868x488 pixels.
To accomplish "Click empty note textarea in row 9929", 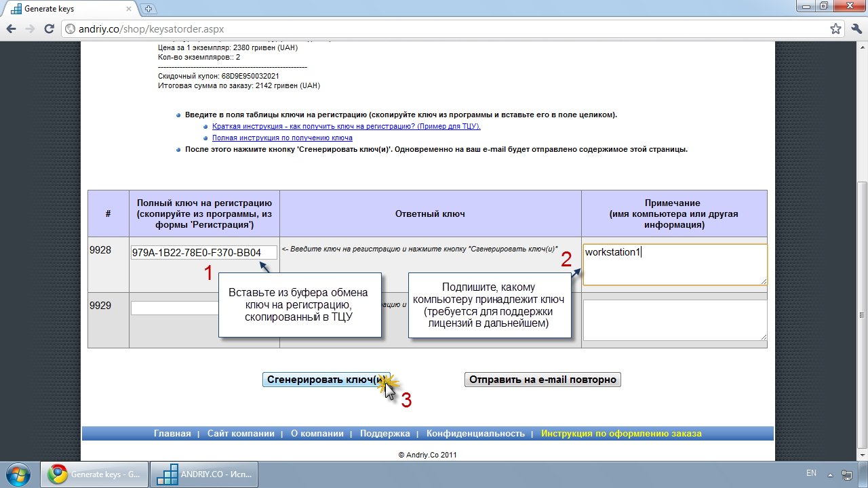I will click(x=675, y=320).
